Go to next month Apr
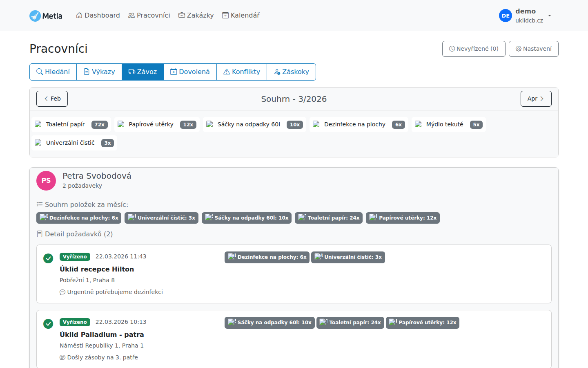Screen dimensions: 588x368 536,99
